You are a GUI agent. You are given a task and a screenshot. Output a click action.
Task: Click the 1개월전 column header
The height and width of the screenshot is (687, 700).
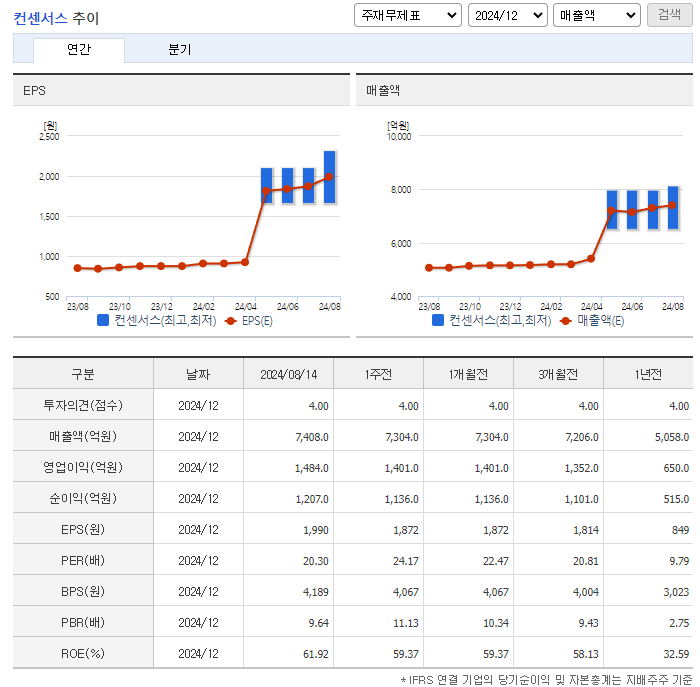point(468,374)
